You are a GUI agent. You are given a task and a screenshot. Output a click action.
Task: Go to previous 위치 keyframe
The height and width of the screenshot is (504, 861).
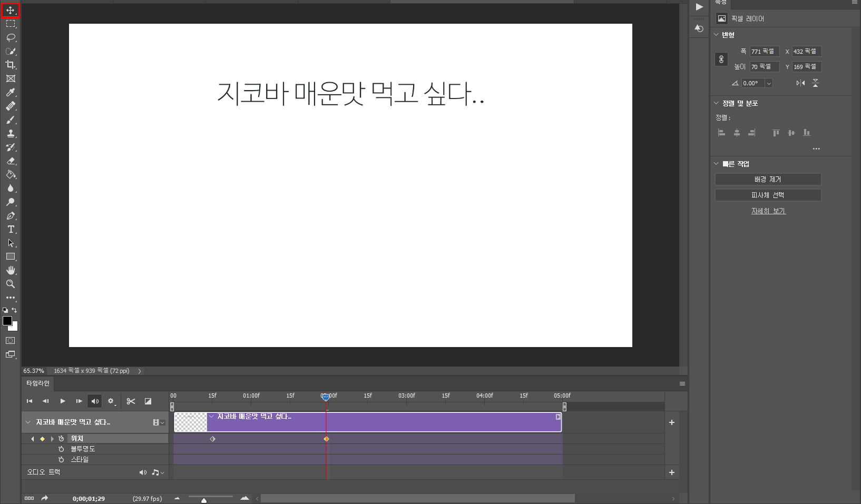pos(33,439)
